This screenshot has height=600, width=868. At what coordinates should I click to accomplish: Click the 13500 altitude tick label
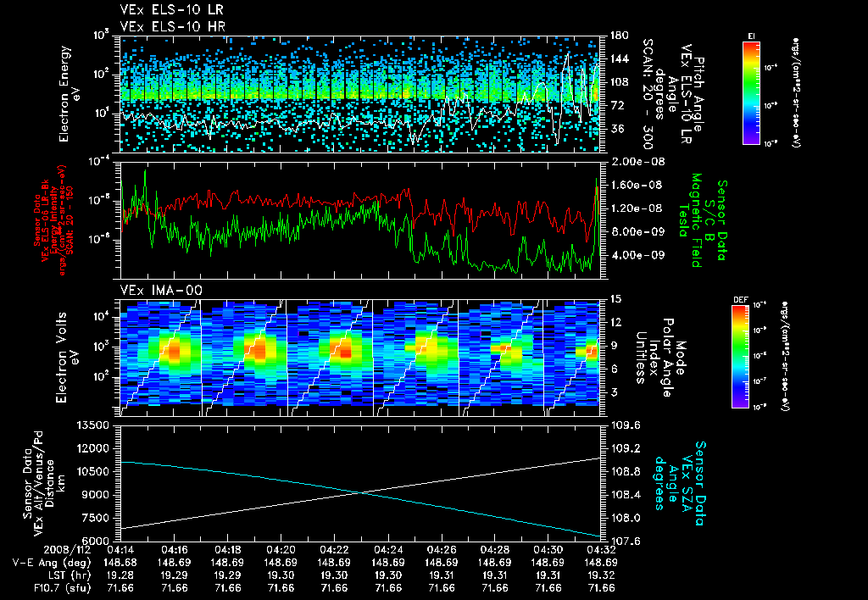coord(92,425)
